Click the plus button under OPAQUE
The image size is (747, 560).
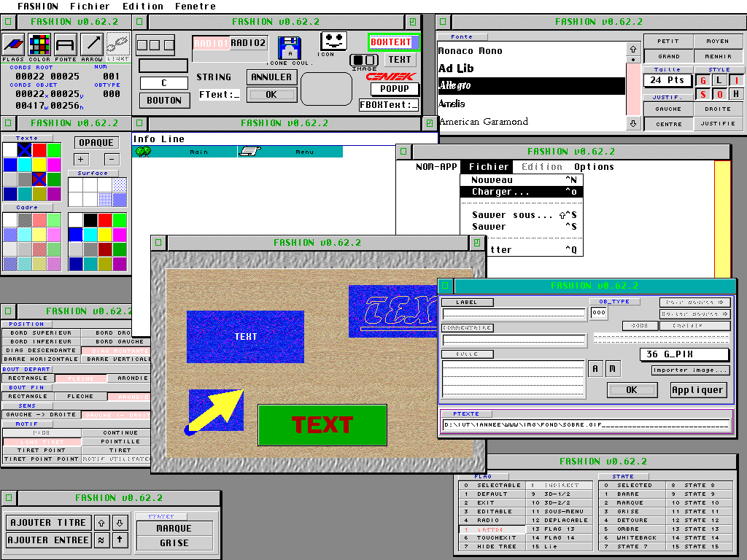tap(80, 160)
